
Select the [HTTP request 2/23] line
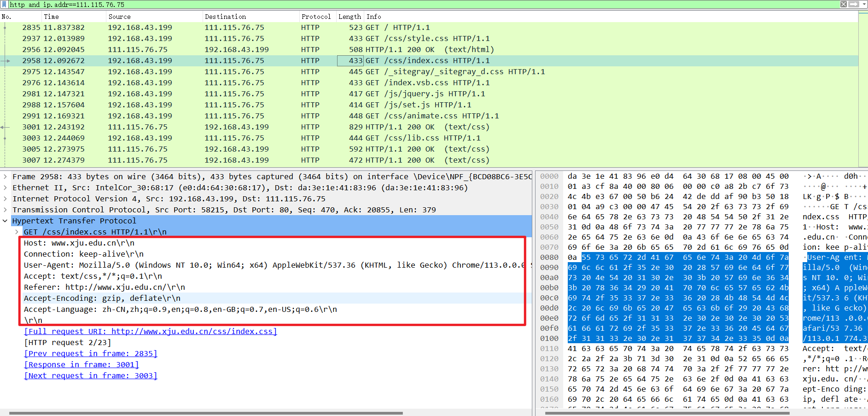click(x=68, y=342)
